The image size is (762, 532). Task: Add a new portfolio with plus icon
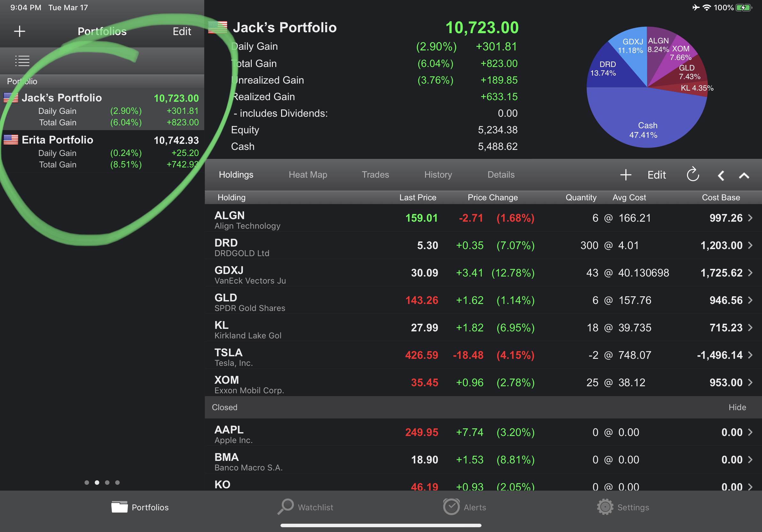tap(19, 32)
